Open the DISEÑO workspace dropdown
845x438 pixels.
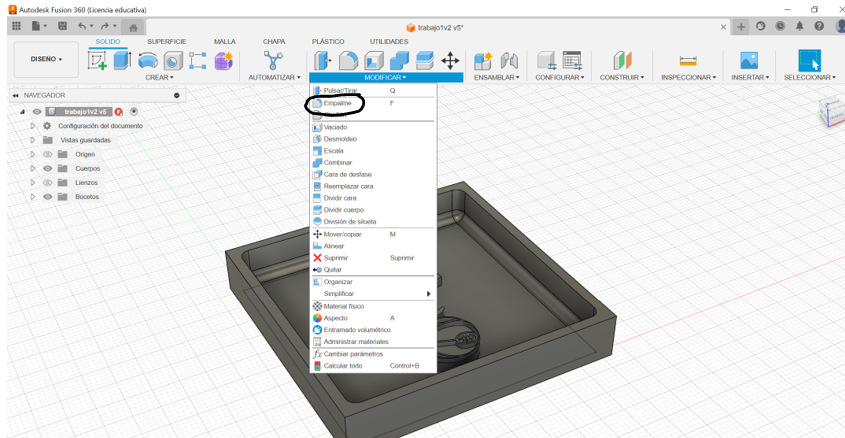coord(46,59)
